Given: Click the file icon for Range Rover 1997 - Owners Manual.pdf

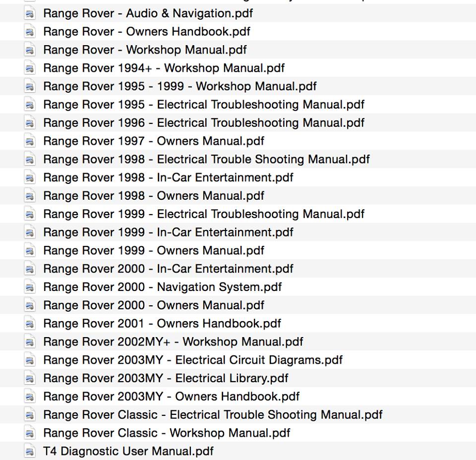Looking at the screenshot, I should (x=30, y=141).
